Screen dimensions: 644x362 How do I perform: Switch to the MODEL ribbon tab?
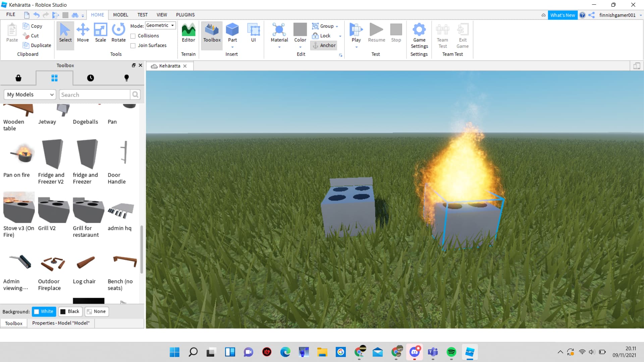coord(120,15)
